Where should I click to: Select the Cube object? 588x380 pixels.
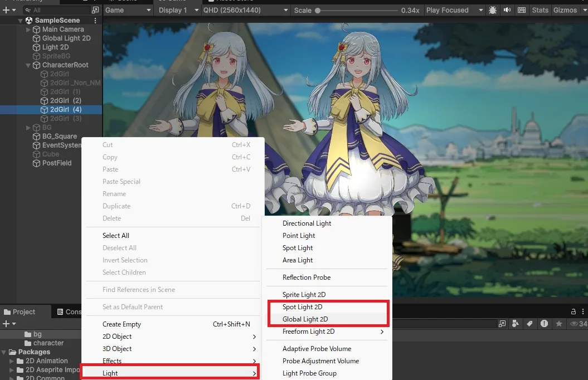click(51, 154)
